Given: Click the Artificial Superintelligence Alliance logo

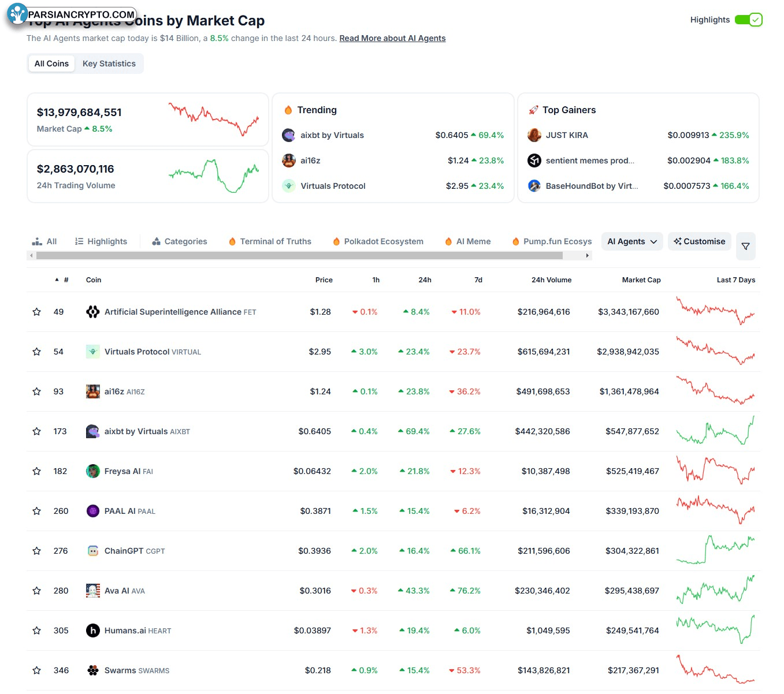Looking at the screenshot, I should coord(92,312).
